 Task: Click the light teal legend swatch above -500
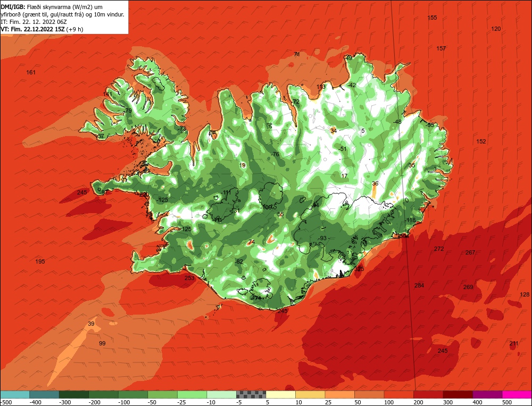click(x=15, y=394)
